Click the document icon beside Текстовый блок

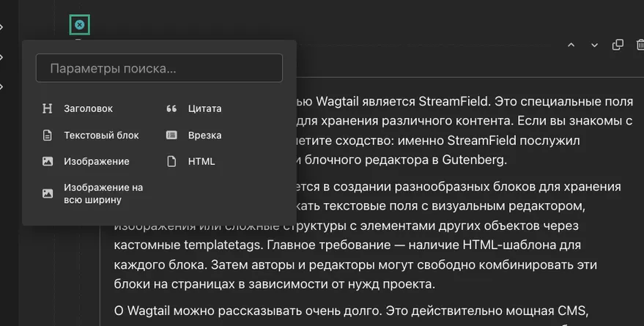pos(48,135)
